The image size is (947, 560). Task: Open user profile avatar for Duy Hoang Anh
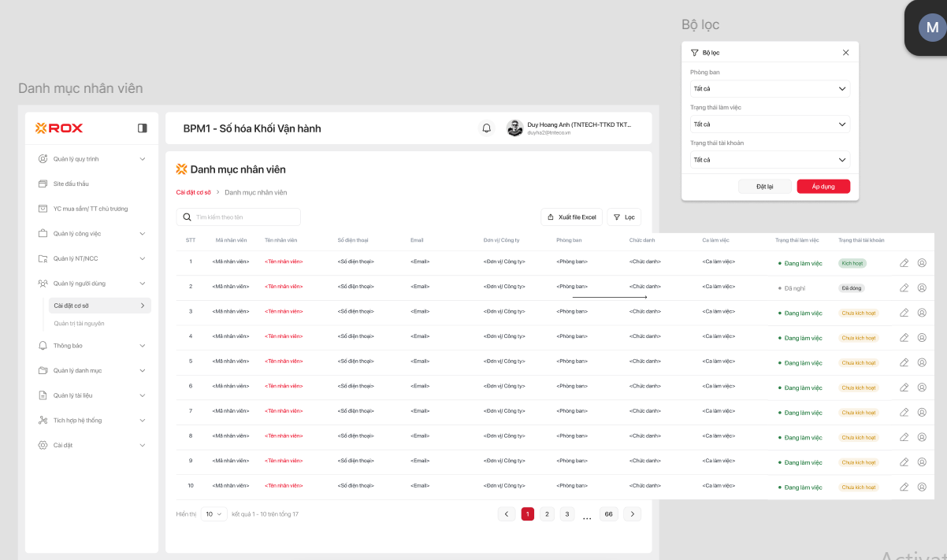514,128
